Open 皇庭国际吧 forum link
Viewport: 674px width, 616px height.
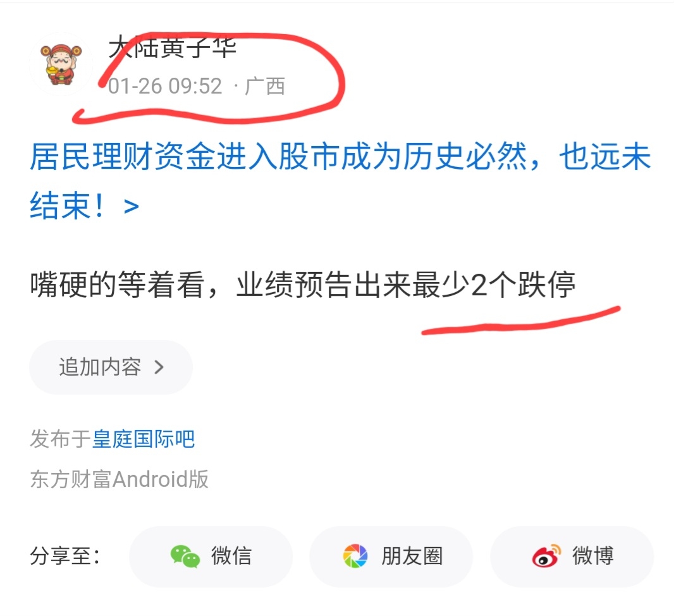(144, 439)
